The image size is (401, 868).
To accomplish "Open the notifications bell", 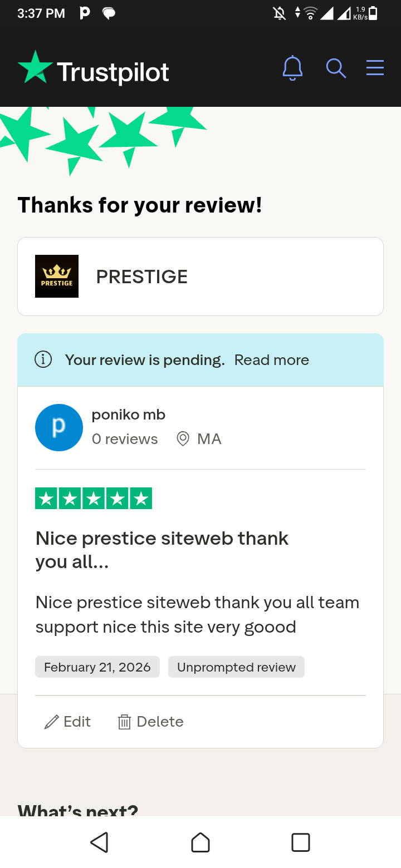I will pyautogui.click(x=292, y=68).
